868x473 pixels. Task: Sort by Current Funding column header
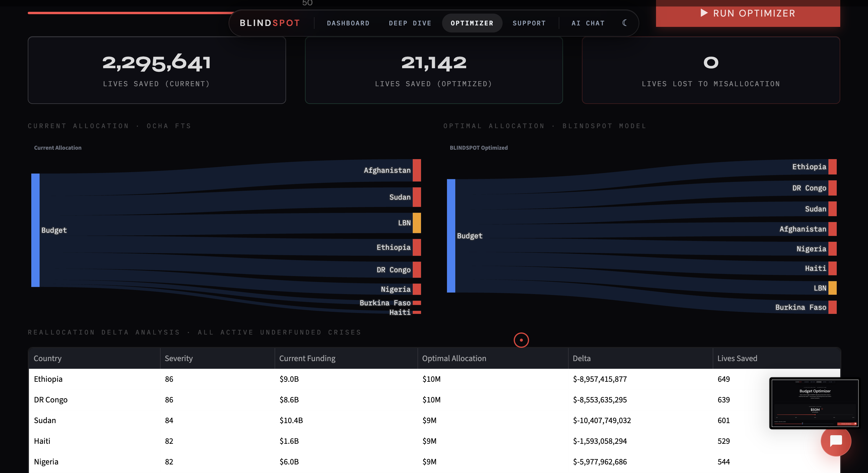click(307, 358)
